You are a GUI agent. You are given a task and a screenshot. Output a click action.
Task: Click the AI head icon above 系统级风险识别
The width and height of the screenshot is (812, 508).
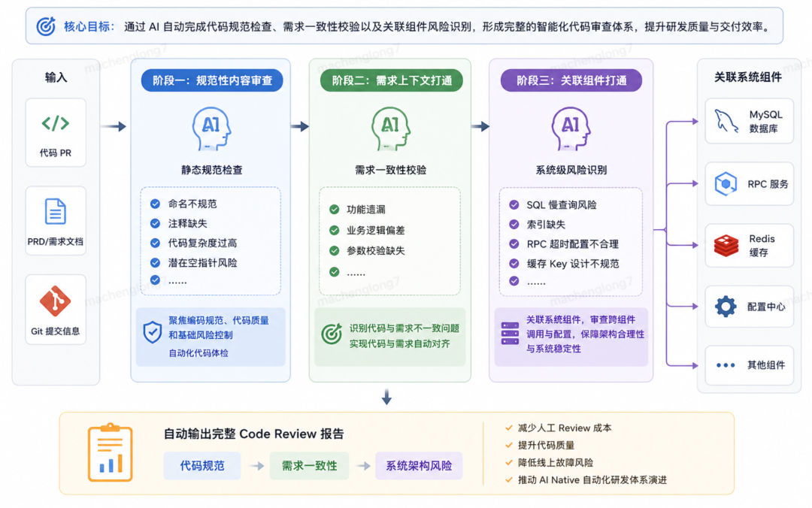tap(571, 129)
